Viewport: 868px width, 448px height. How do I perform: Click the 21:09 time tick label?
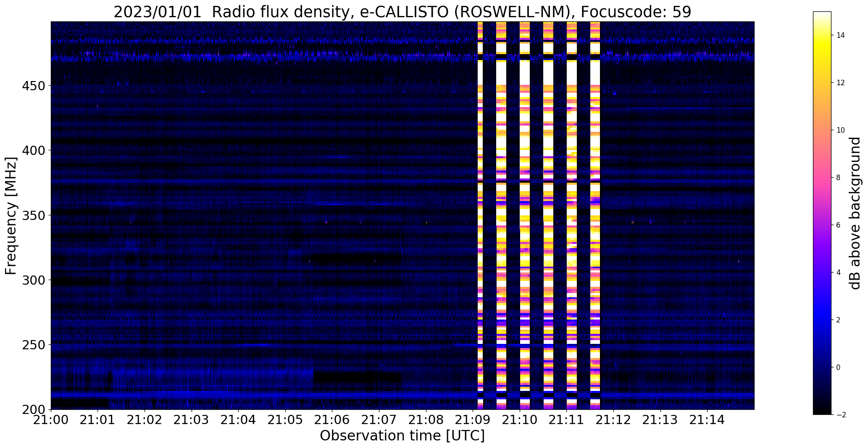click(473, 420)
